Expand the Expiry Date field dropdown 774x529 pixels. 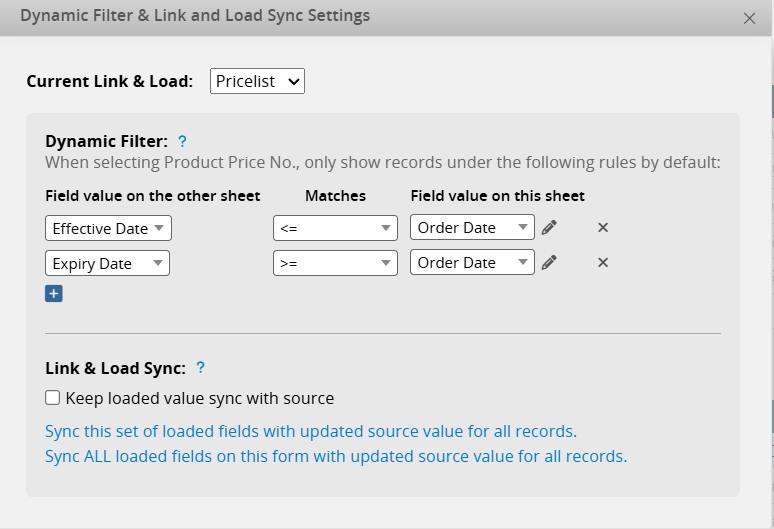point(107,263)
